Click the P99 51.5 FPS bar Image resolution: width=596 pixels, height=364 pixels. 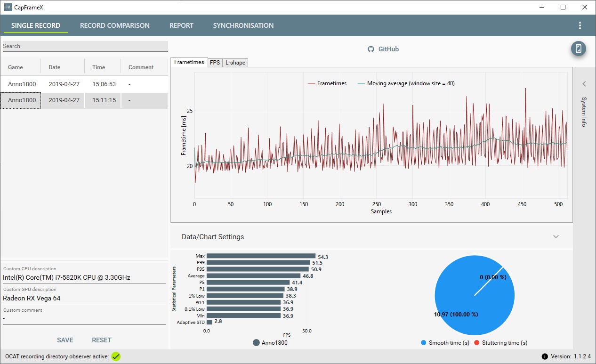(258, 263)
